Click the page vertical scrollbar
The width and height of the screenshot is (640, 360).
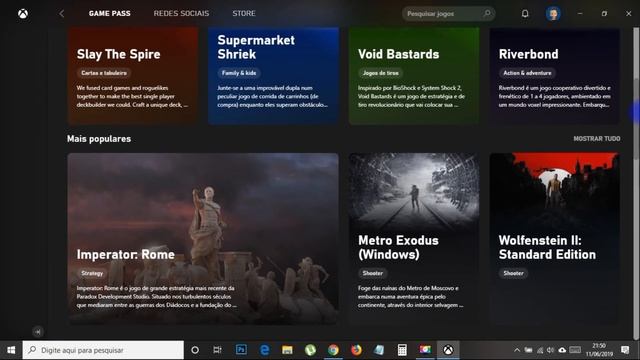coord(636,183)
